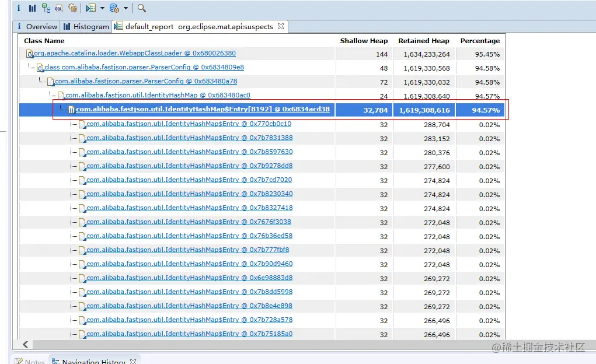Click the search magnifier icon
596x364 pixels.
tap(141, 8)
